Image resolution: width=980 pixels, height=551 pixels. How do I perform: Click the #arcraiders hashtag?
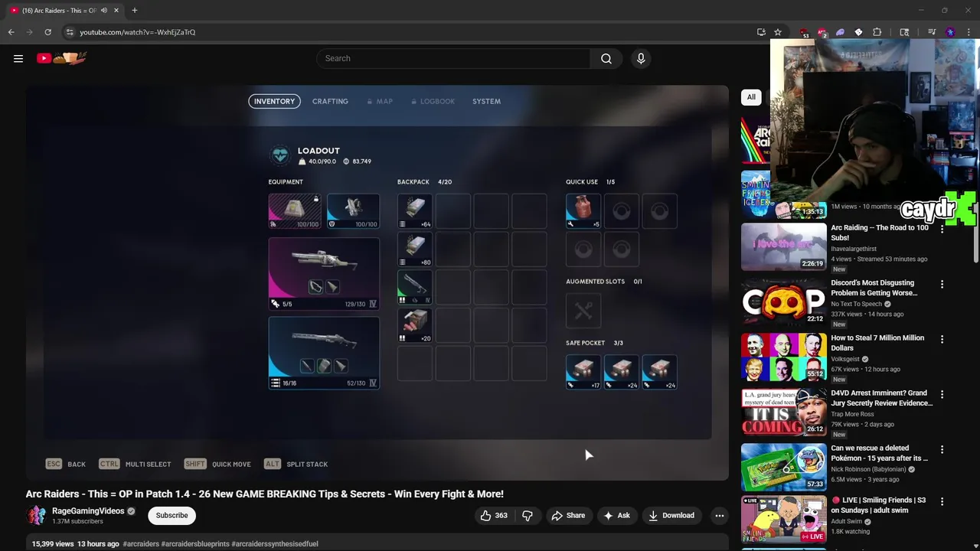coord(141,544)
